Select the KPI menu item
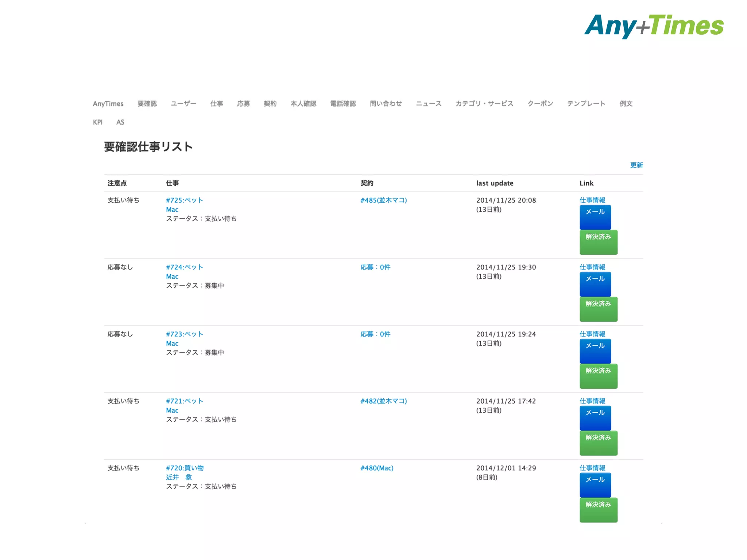This screenshot has height=560, width=747. [x=97, y=122]
